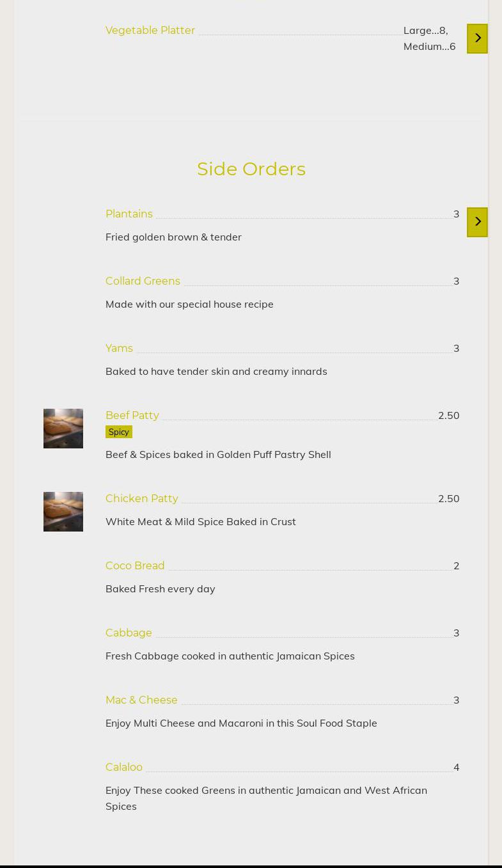The height and width of the screenshot is (868, 502).
Task: Select the Vegetable Platter menu item
Action: (x=150, y=31)
